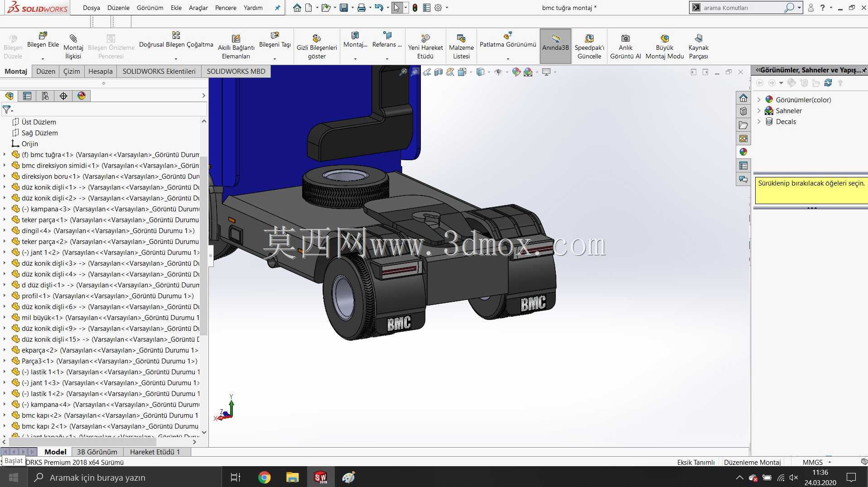Viewport: 868px width, 487px height.
Task: Click the Windows Start button
Action: (14, 477)
